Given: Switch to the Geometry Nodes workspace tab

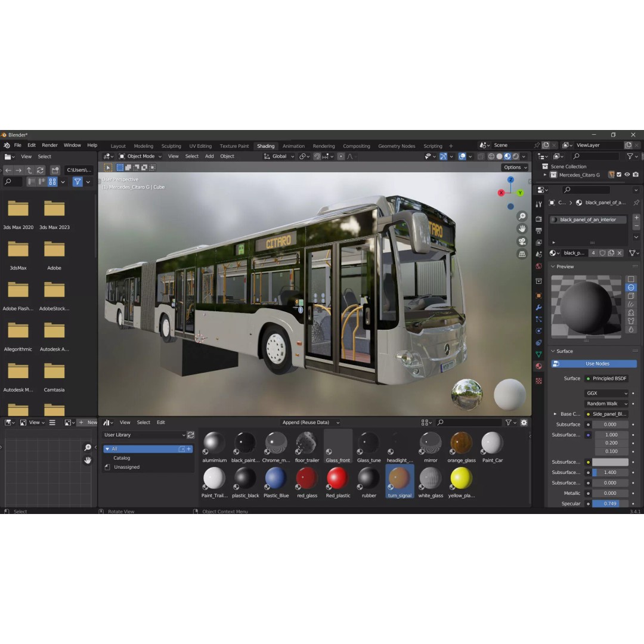Looking at the screenshot, I should (397, 146).
